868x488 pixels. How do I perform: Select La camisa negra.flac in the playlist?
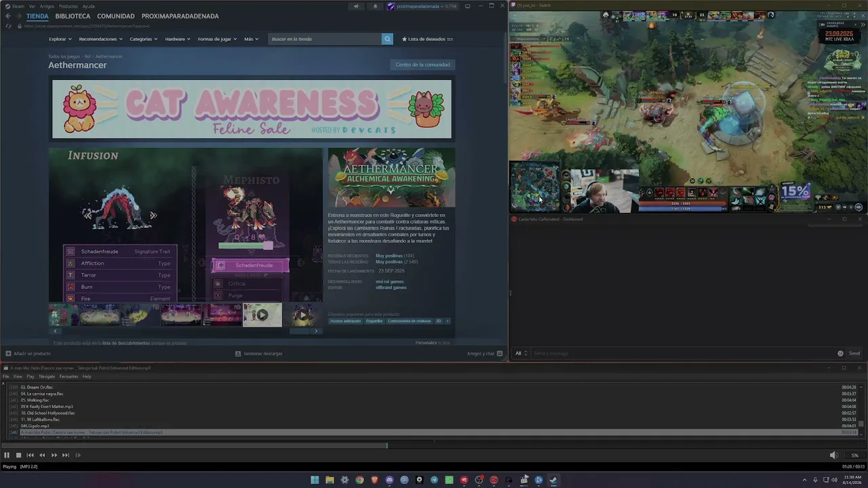tap(42, 394)
